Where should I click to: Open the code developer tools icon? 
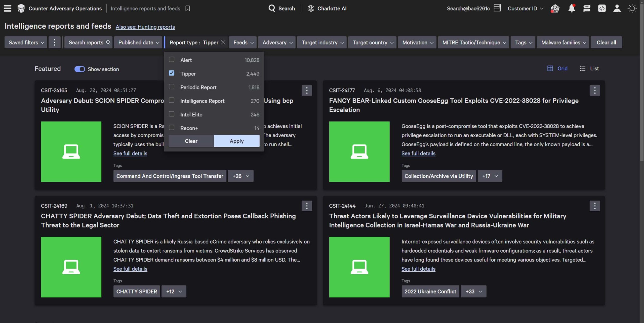pyautogui.click(x=602, y=8)
